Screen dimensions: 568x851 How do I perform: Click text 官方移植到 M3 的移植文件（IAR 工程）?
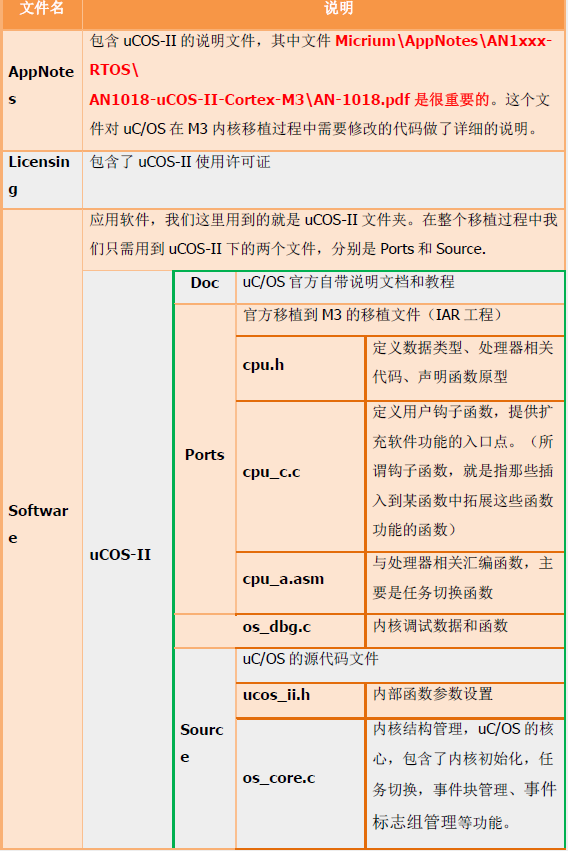(x=373, y=315)
